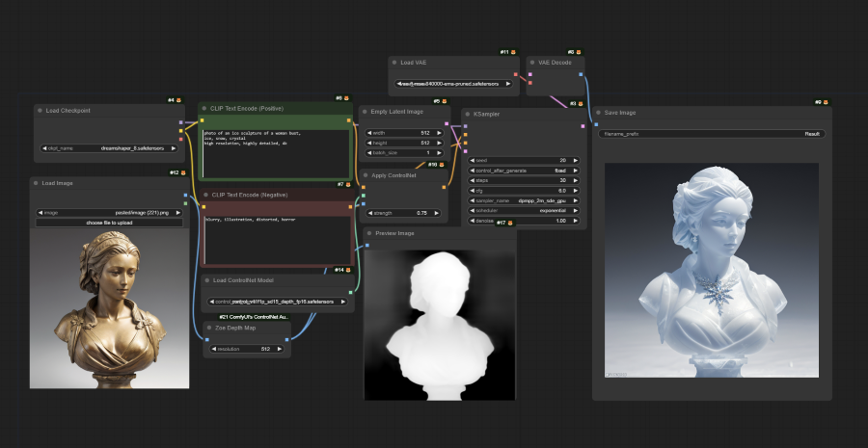Click blue images input socket on Save Image

[596, 124]
